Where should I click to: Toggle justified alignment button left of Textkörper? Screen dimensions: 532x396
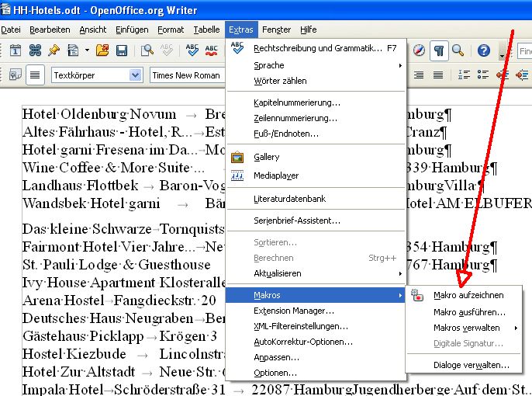pos(35,75)
